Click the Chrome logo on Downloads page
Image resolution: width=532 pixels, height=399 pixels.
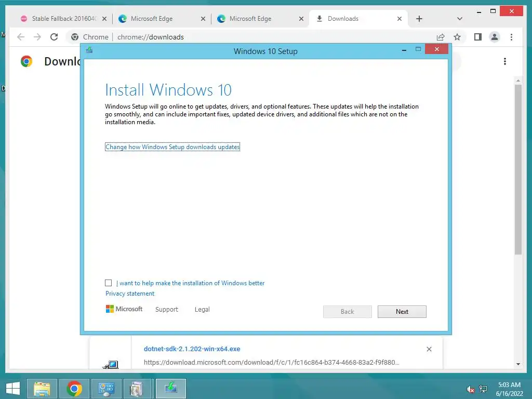26,61
